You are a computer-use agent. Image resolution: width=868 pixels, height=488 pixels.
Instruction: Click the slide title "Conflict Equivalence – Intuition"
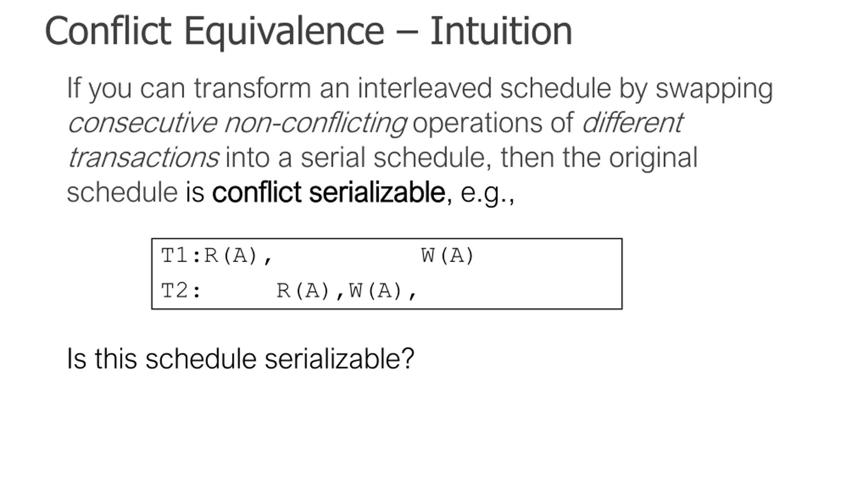click(x=308, y=31)
